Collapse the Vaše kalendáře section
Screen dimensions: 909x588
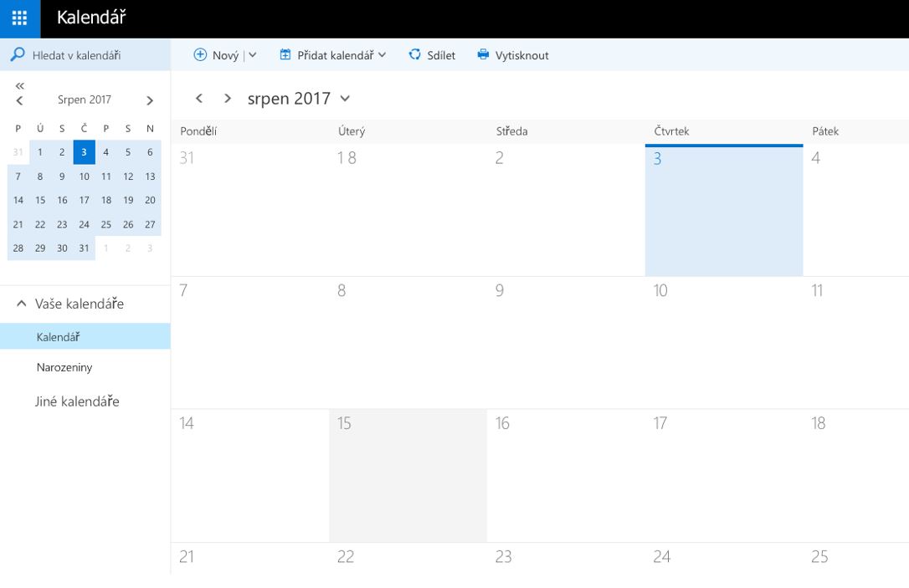22,304
